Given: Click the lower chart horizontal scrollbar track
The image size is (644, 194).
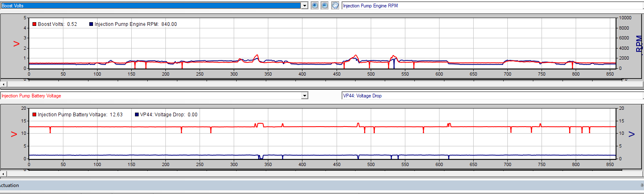Looking at the screenshot, I should 325,174.
